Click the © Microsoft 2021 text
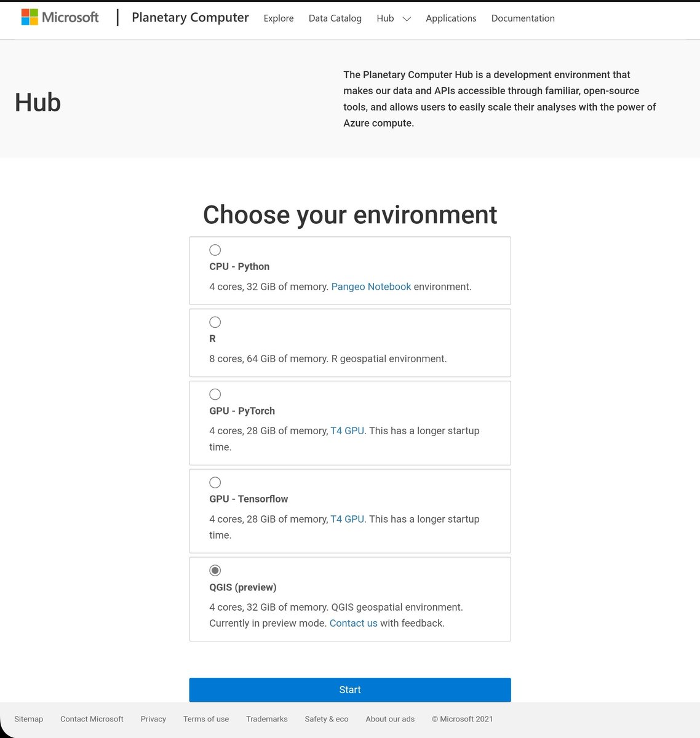The image size is (700, 738). (x=462, y=719)
